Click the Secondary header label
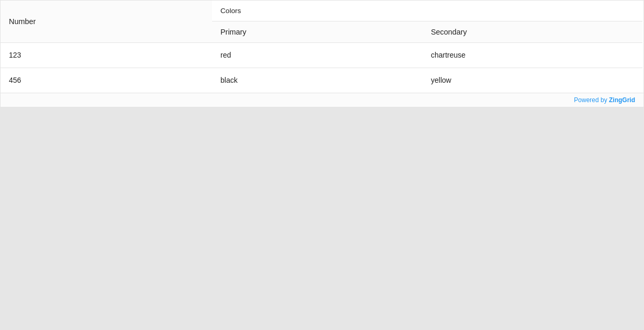The width and height of the screenshot is (644, 330). click(x=449, y=32)
